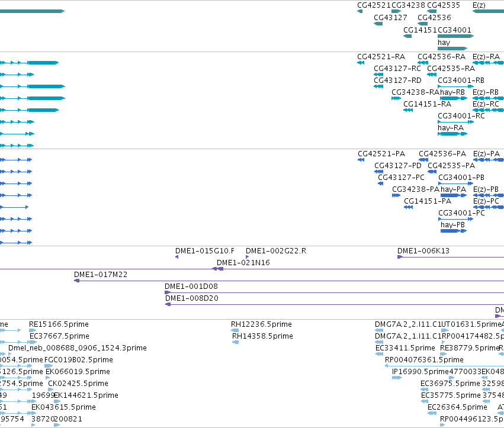
Task: Click EST label EC26364.5prime
Action: pyautogui.click(x=457, y=407)
